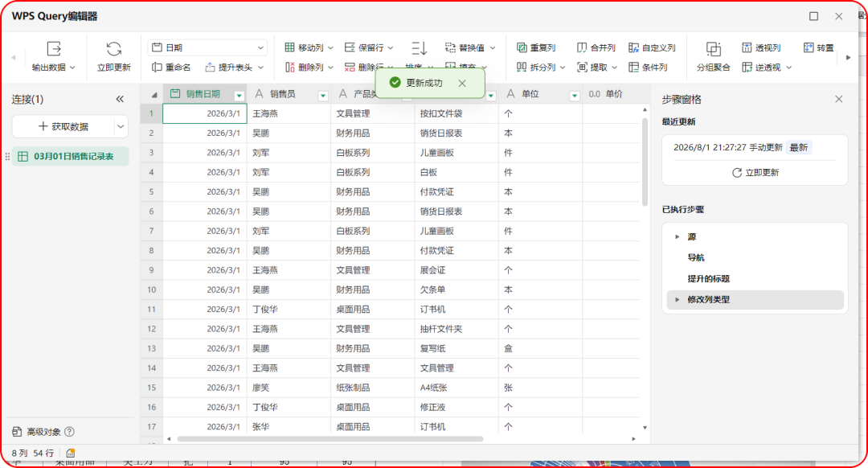Click the 移动列 move column tool
This screenshot has height=468, width=868.
(309, 47)
